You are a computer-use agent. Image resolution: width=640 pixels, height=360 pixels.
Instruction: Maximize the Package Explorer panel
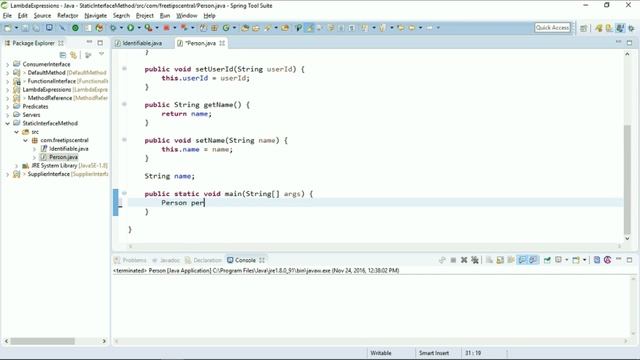[x=100, y=42]
